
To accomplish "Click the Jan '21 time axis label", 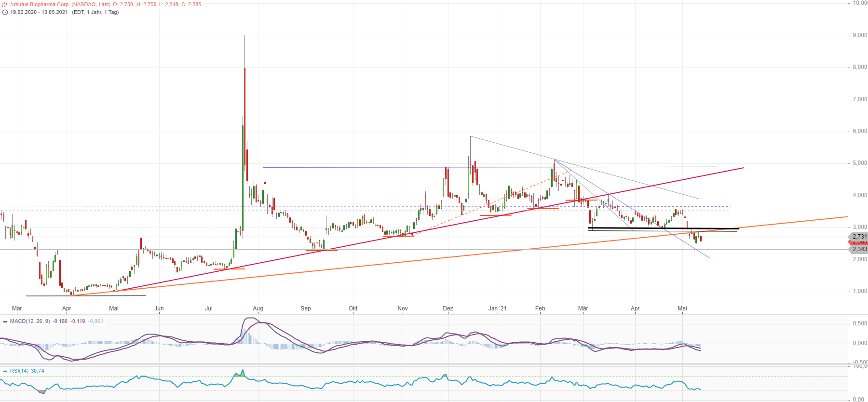I will pyautogui.click(x=497, y=308).
